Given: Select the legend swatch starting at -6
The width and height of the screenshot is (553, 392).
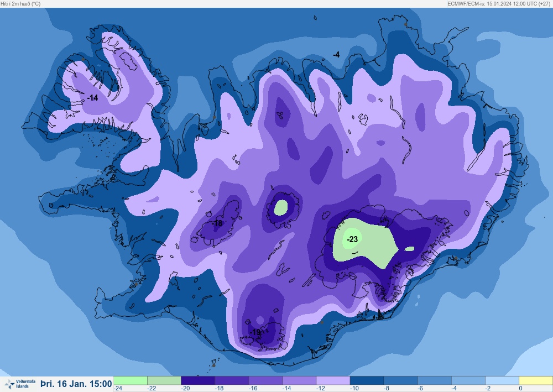Looking at the screenshot, I should (435, 381).
